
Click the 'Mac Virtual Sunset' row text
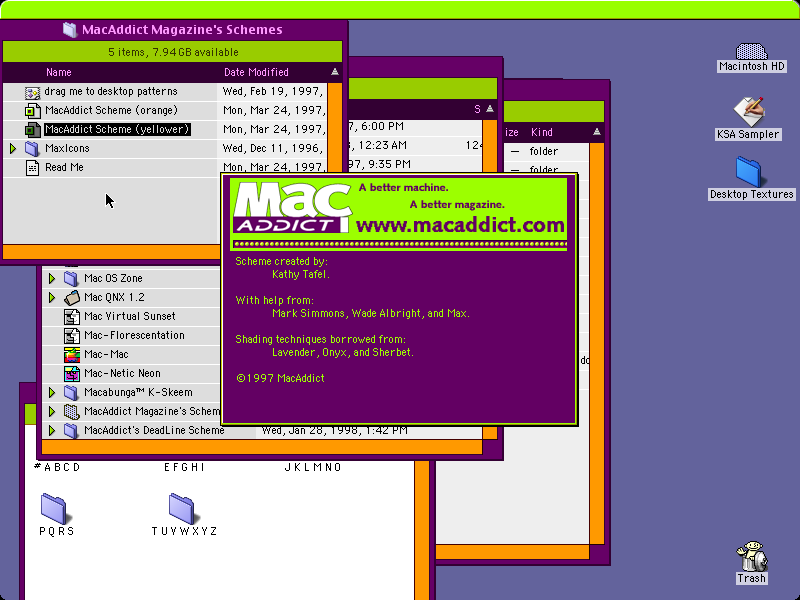coord(130,316)
